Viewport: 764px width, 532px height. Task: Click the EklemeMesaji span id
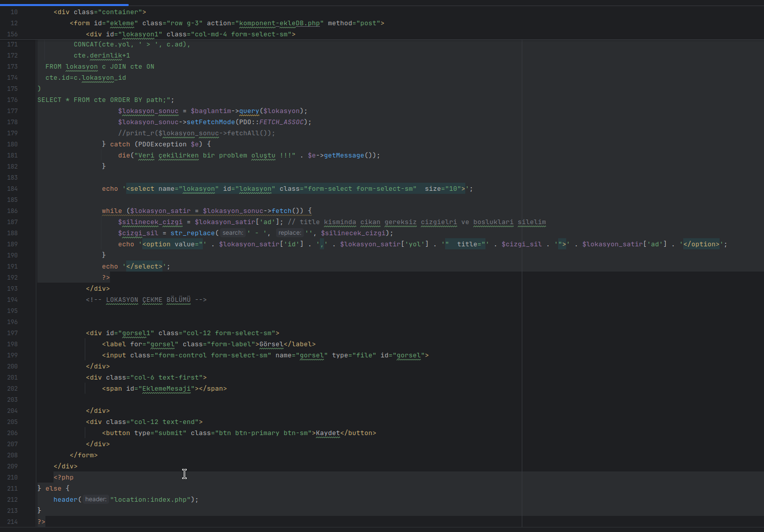(167, 389)
